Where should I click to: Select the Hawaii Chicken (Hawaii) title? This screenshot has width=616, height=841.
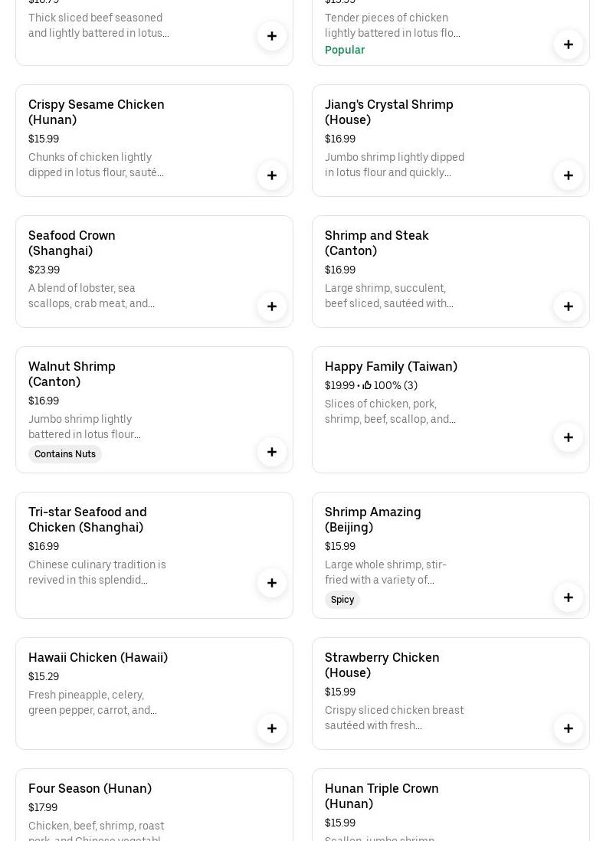point(98,657)
